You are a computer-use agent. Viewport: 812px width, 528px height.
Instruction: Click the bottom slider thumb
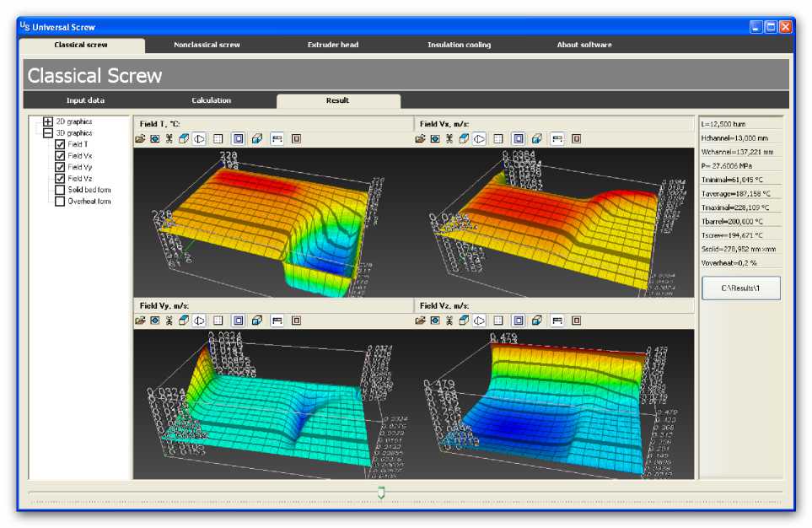[x=381, y=492]
